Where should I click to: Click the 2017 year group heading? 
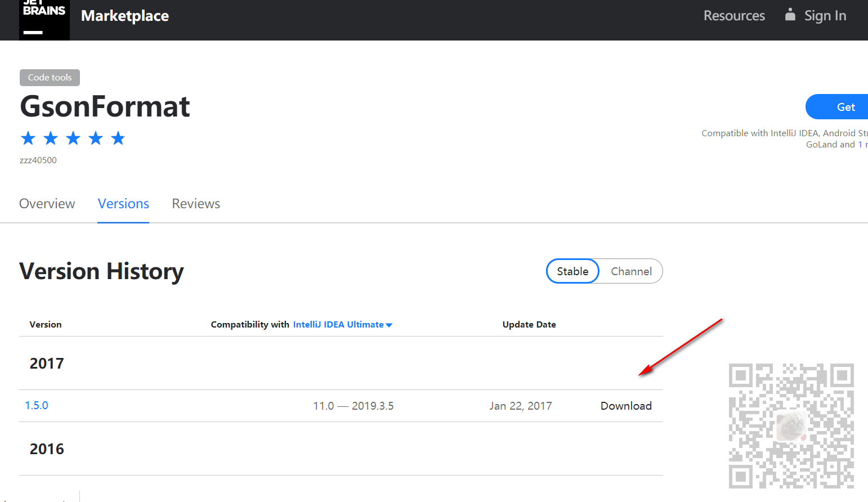pyautogui.click(x=47, y=364)
